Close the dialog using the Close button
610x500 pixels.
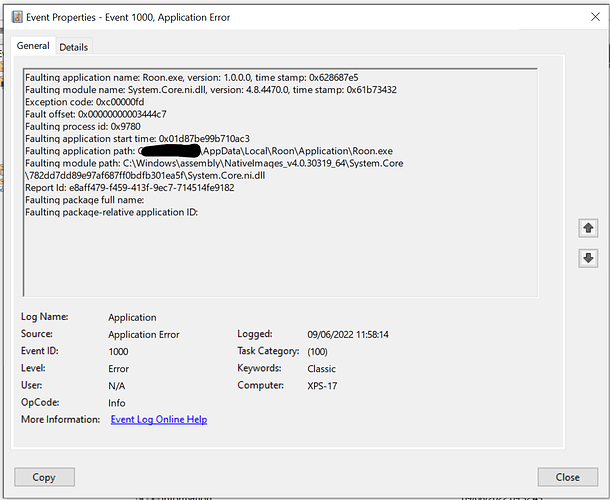(x=568, y=477)
